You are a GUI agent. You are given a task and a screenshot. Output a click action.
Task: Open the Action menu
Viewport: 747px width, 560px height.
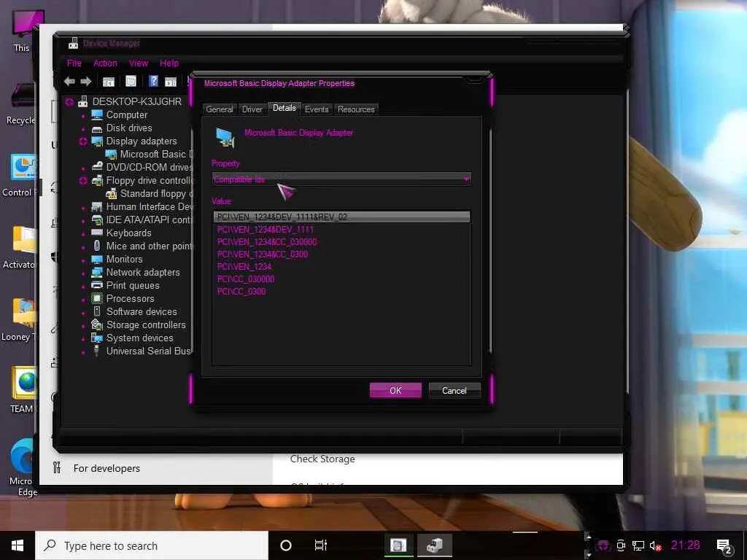coord(105,63)
